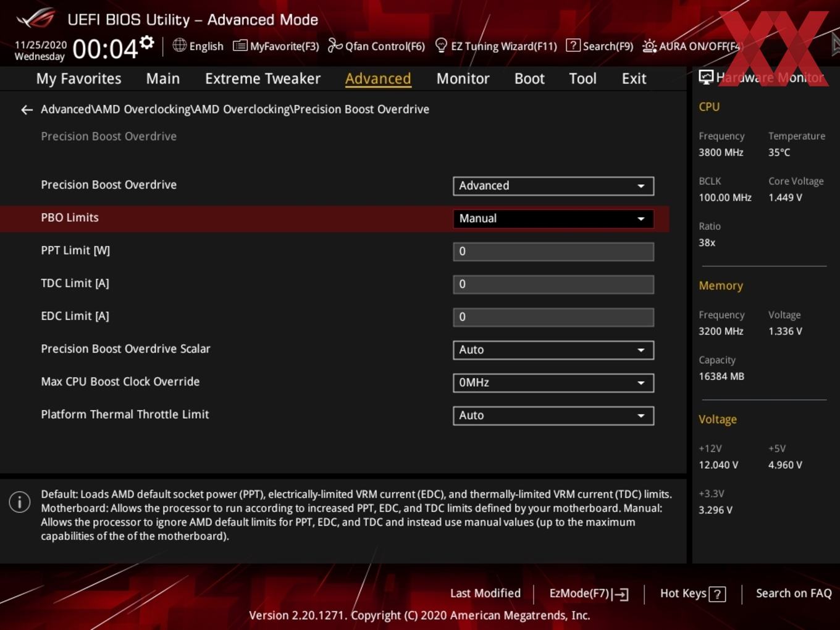Click the PPT Limit [W] input field
The height and width of the screenshot is (630, 840).
[x=553, y=251]
